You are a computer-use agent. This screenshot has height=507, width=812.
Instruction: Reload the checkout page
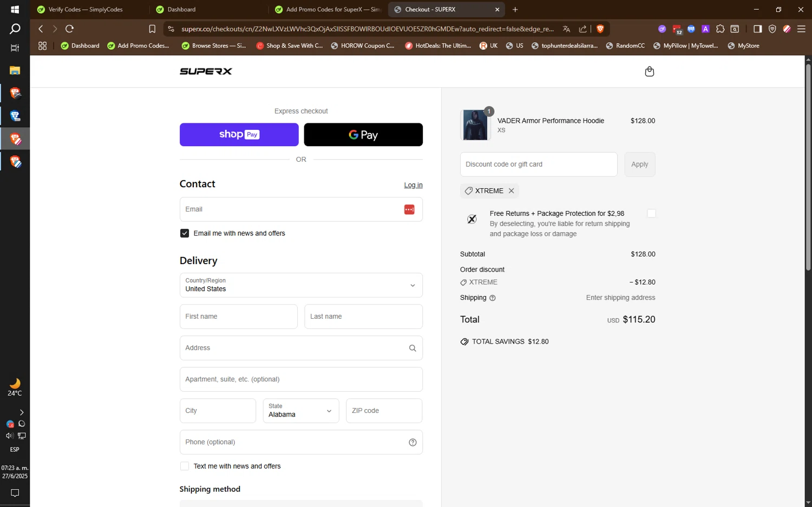pos(69,29)
